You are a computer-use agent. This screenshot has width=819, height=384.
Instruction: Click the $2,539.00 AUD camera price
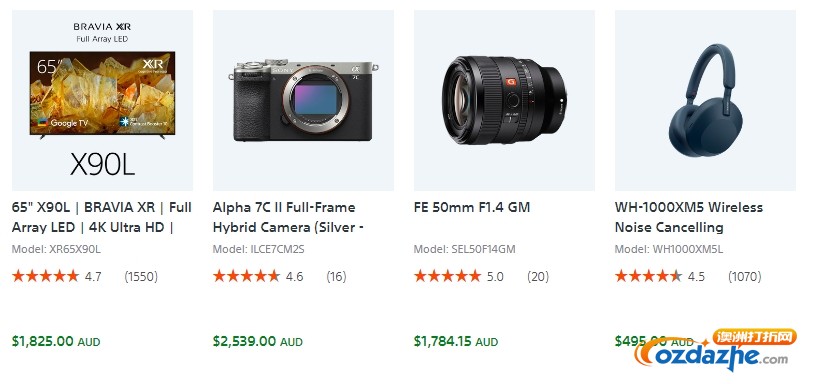[x=258, y=342]
